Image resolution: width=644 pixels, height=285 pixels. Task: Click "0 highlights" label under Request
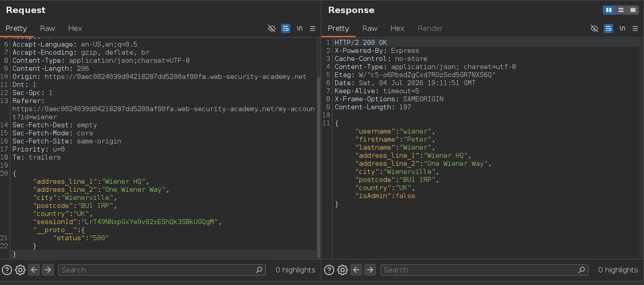(295, 270)
